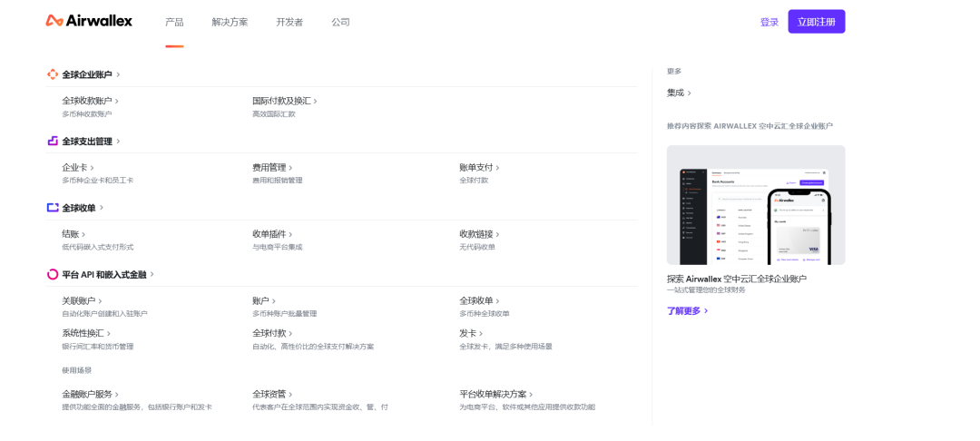Click the 登录 link
The width and height of the screenshot is (980, 441).
click(769, 22)
